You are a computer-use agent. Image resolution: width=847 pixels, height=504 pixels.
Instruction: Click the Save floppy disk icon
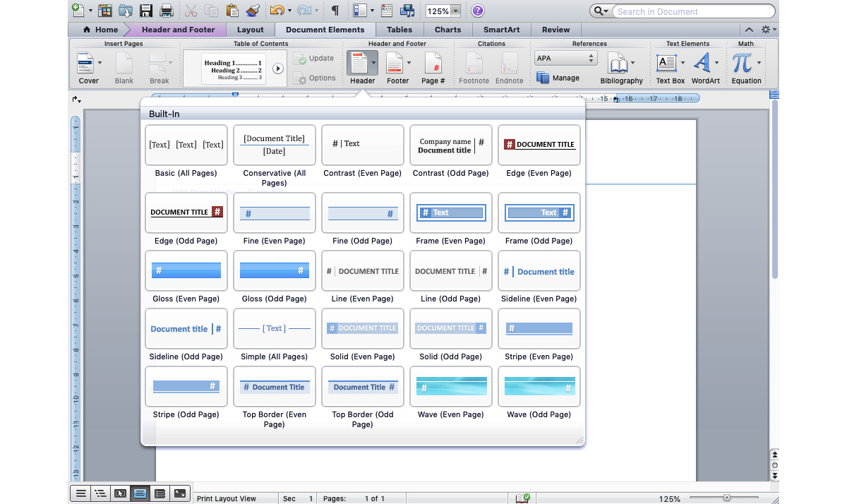[146, 11]
